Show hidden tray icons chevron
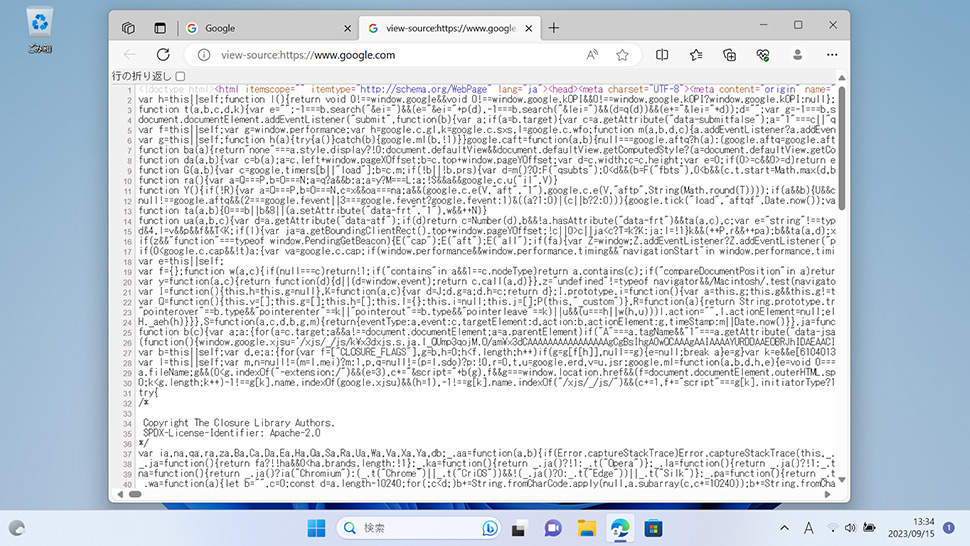This screenshot has height=546, width=970. click(x=784, y=528)
